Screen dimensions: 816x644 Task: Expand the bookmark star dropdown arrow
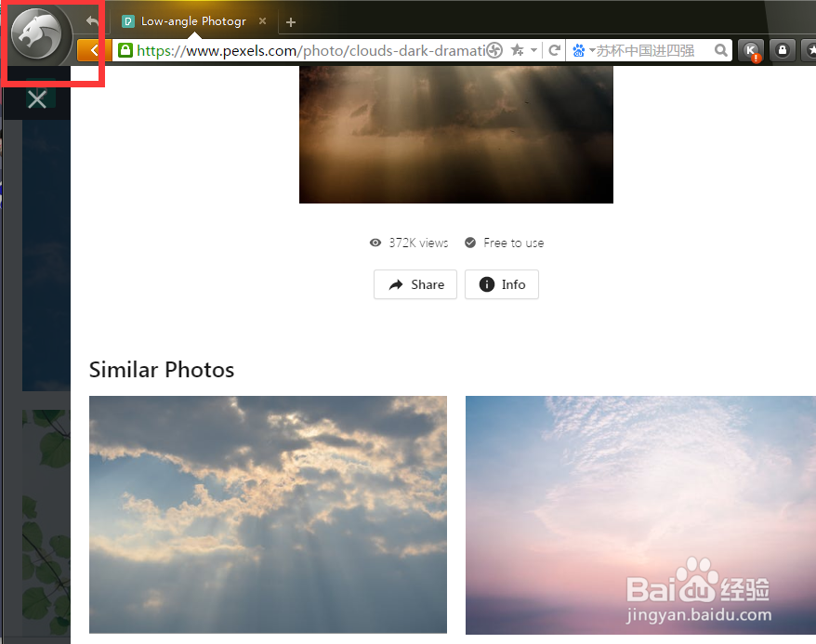tap(534, 50)
